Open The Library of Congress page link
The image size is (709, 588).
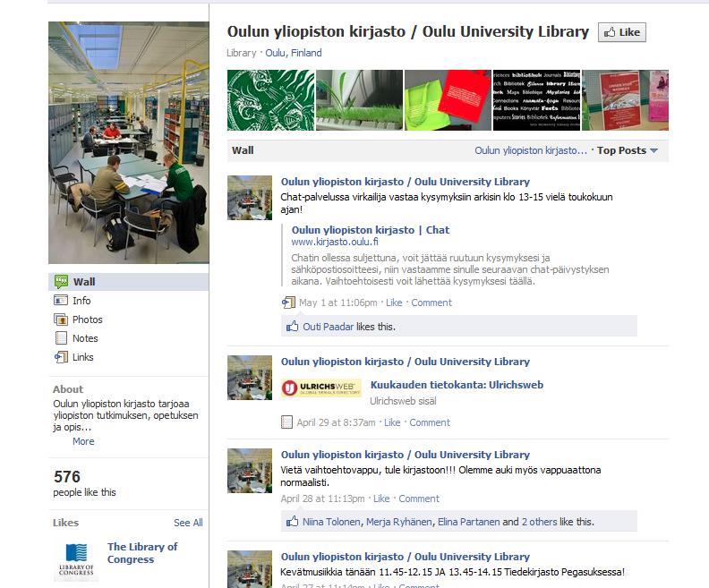pos(142,553)
